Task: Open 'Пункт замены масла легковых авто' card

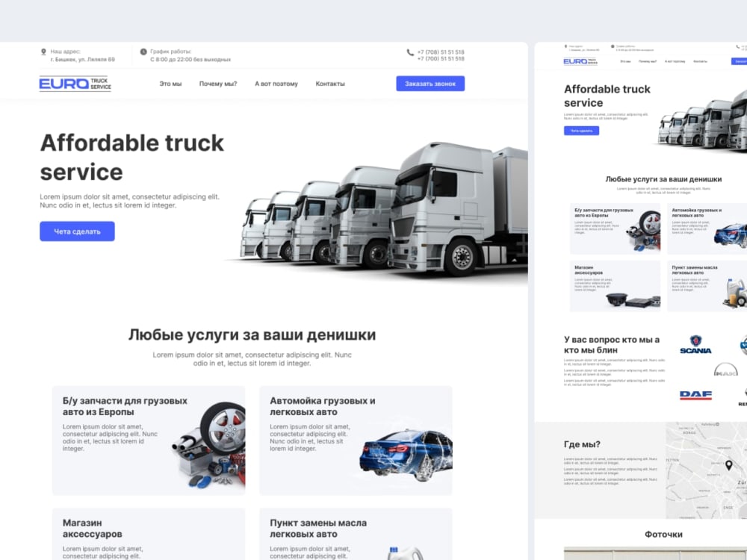Action: point(356,534)
